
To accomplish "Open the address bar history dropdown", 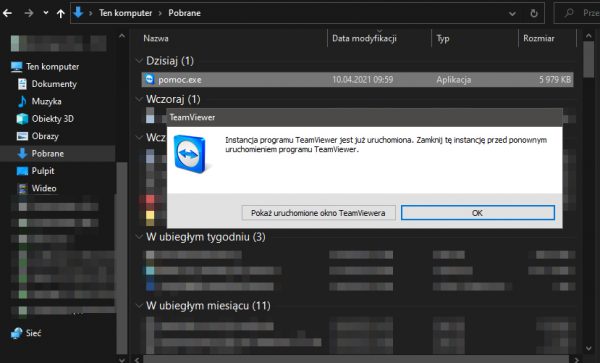I will click(x=512, y=13).
